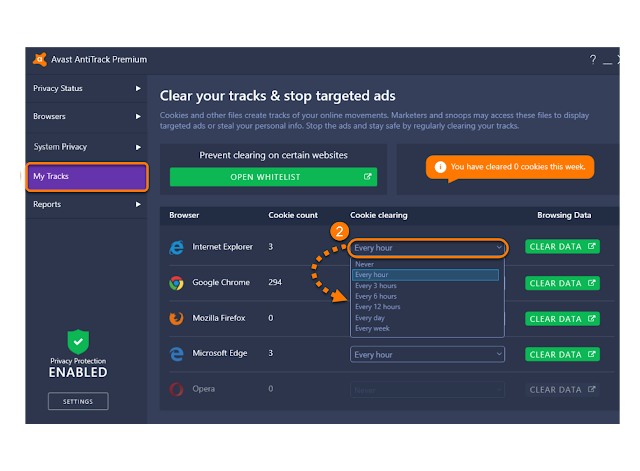The width and height of the screenshot is (640, 471).
Task: Clear data for Google Chrome
Action: 562,283
